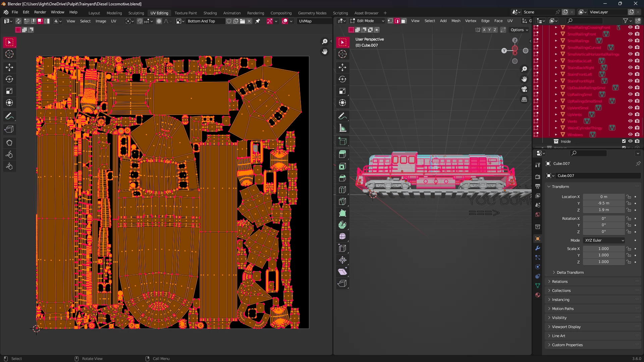Select the Annotate tool in UV editor
This screenshot has width=644, height=362.
coord(9,117)
